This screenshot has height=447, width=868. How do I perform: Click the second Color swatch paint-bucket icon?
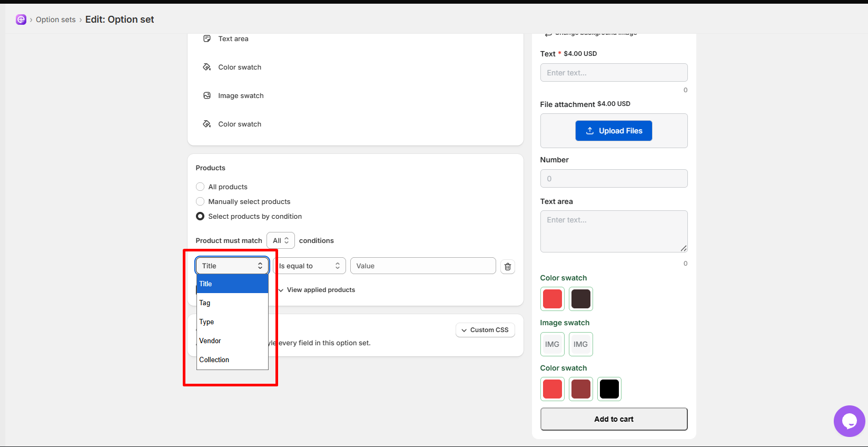pos(207,124)
